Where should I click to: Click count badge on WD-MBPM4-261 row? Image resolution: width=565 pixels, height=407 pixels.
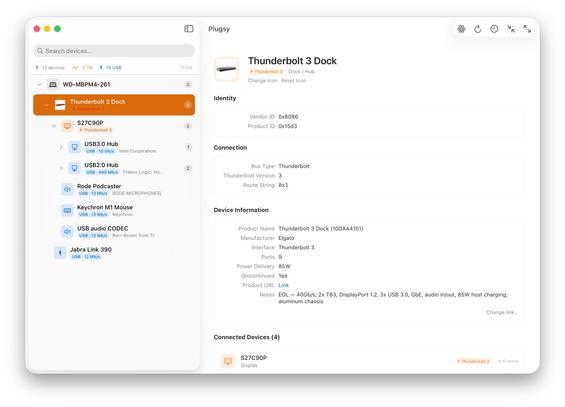188,84
